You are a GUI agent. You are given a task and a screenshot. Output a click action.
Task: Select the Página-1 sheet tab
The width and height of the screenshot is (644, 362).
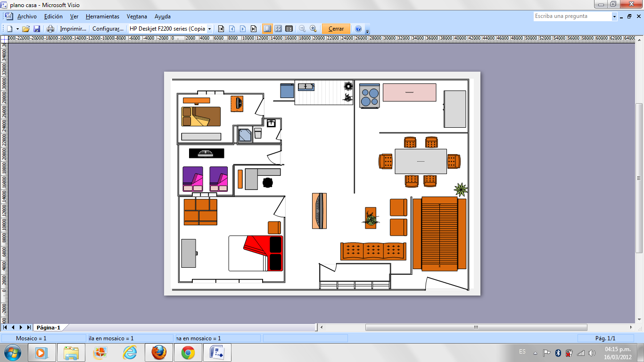click(x=49, y=328)
